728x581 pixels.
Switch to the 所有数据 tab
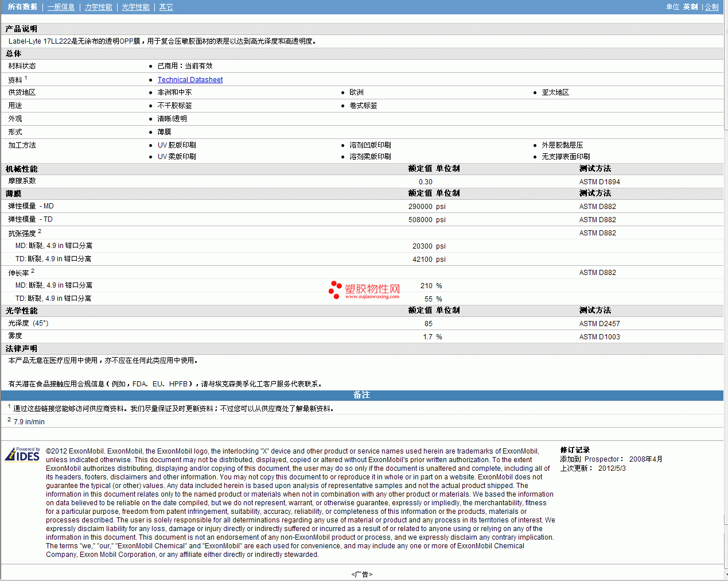23,7
